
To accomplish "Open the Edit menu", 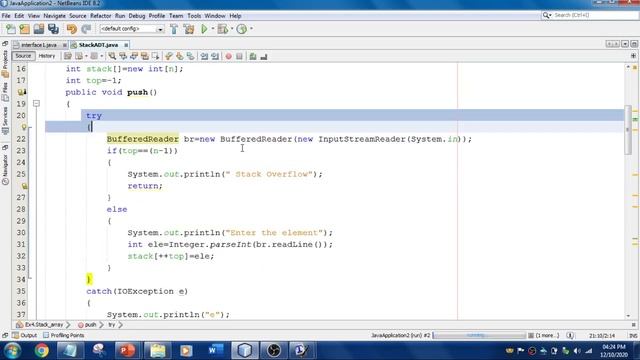I will click(x=19, y=16).
